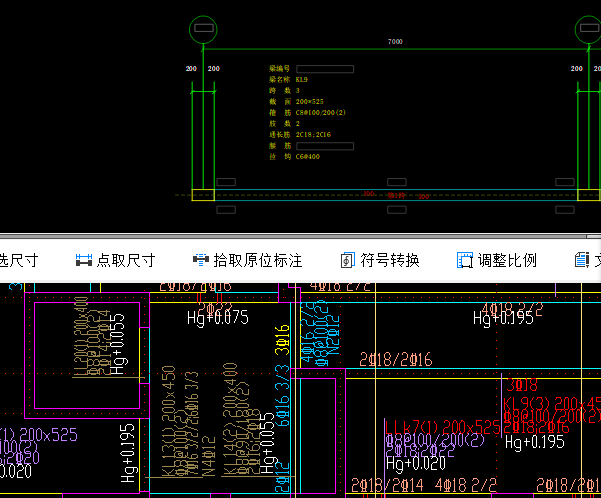Click the top mid-span rebar box above beam
Image resolution: width=601 pixels, height=498 pixels.
point(397,182)
